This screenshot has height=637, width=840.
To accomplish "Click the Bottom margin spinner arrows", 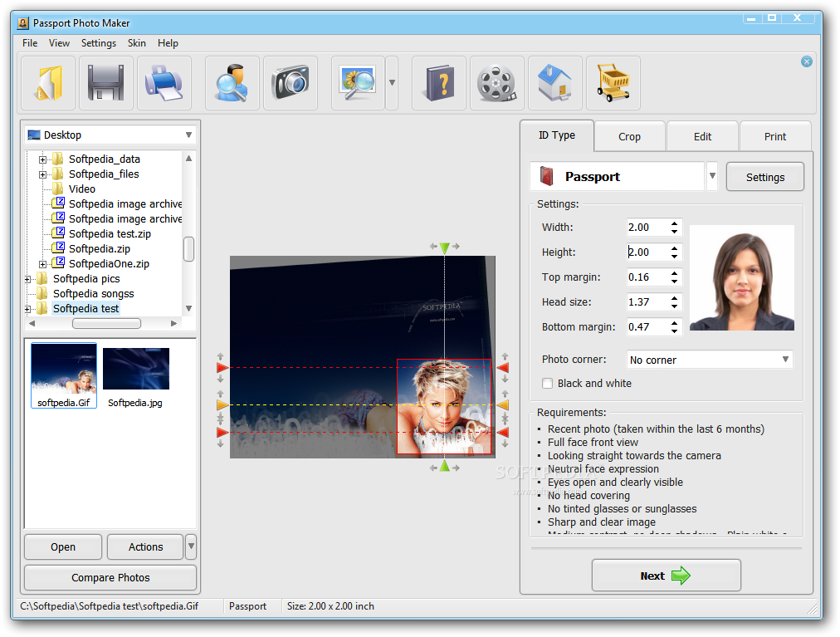I will [675, 326].
